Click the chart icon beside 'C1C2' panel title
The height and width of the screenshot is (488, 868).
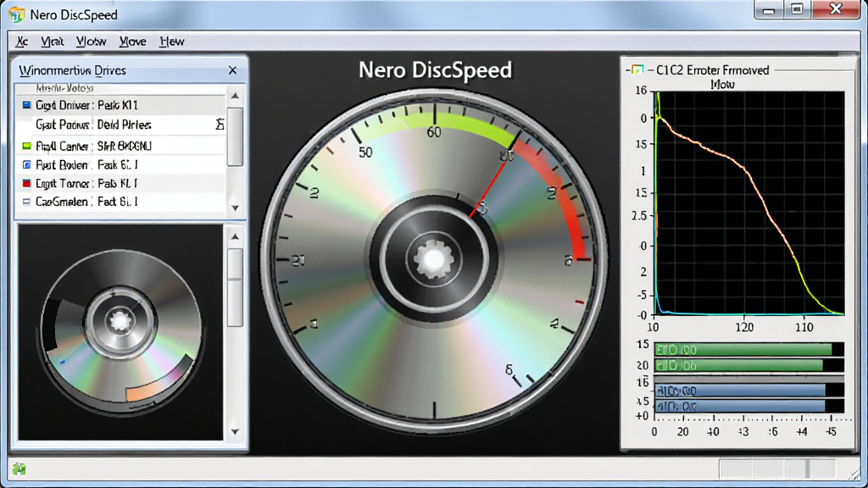click(x=637, y=69)
